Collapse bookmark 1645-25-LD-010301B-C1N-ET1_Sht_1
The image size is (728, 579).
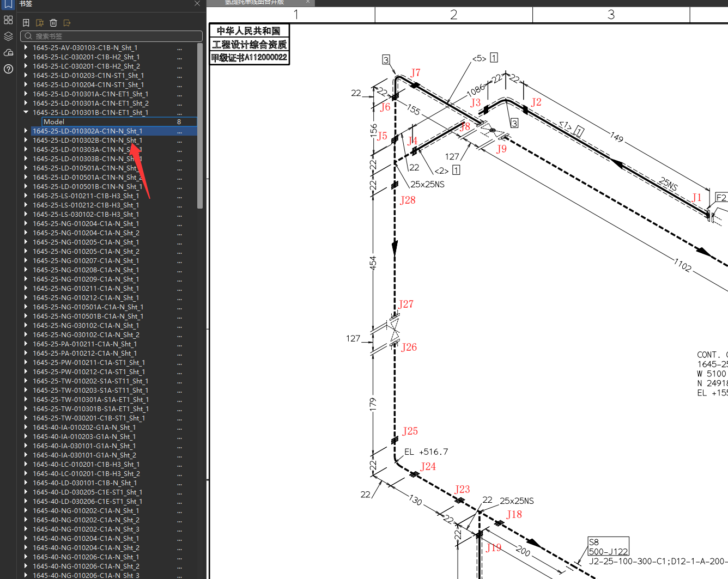tap(26, 113)
